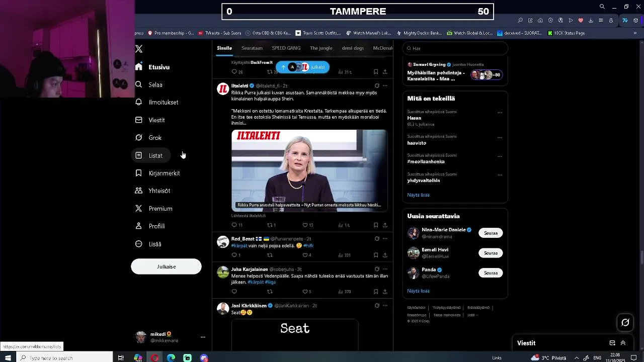The width and height of the screenshot is (644, 362).
Task: Open browser snapshot camera tool
Action: coord(540,21)
